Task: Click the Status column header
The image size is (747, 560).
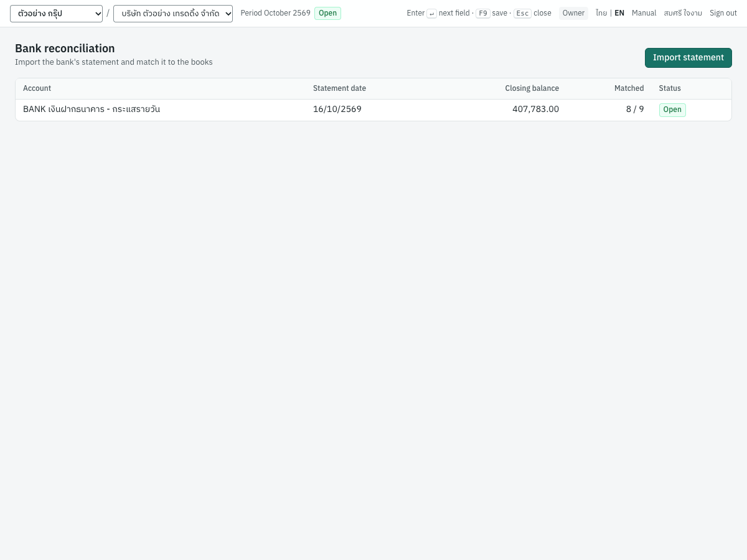Action: point(670,88)
